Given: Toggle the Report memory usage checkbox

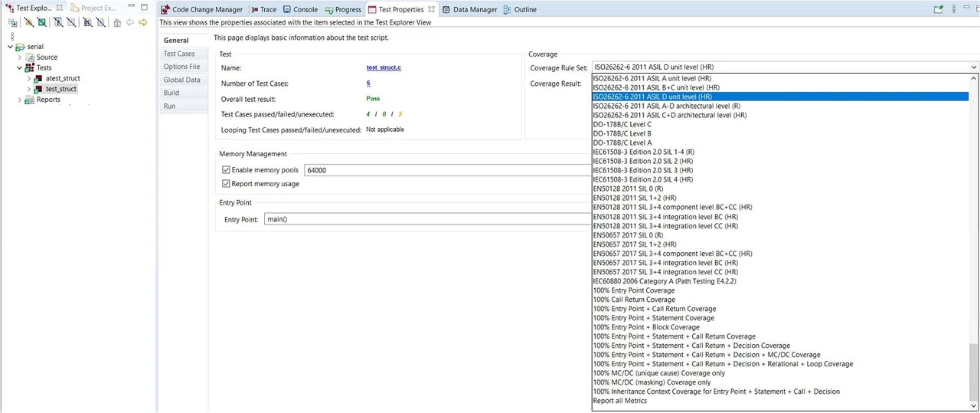Looking at the screenshot, I should pyautogui.click(x=226, y=184).
